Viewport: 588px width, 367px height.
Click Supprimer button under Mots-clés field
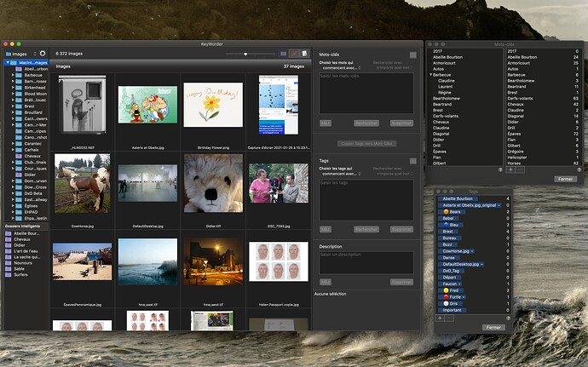(401, 123)
